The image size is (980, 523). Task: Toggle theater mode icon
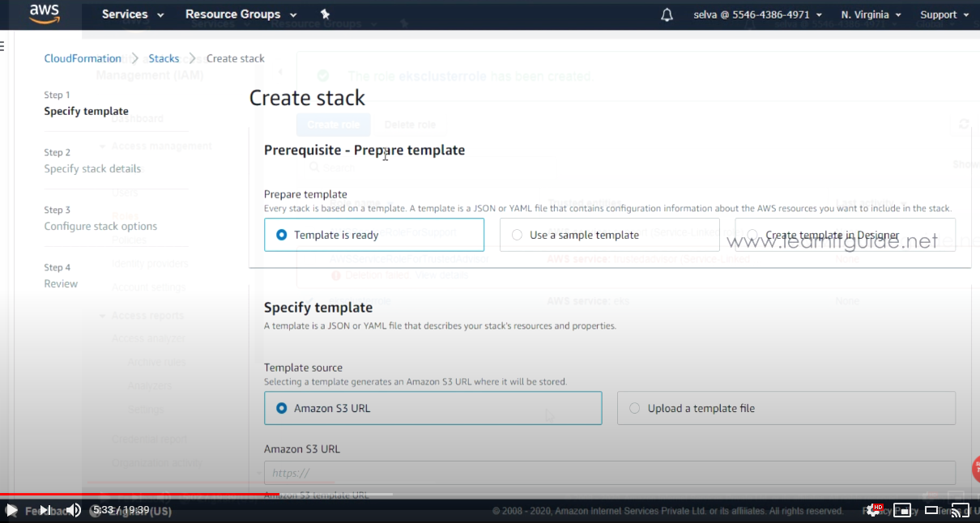click(931, 510)
